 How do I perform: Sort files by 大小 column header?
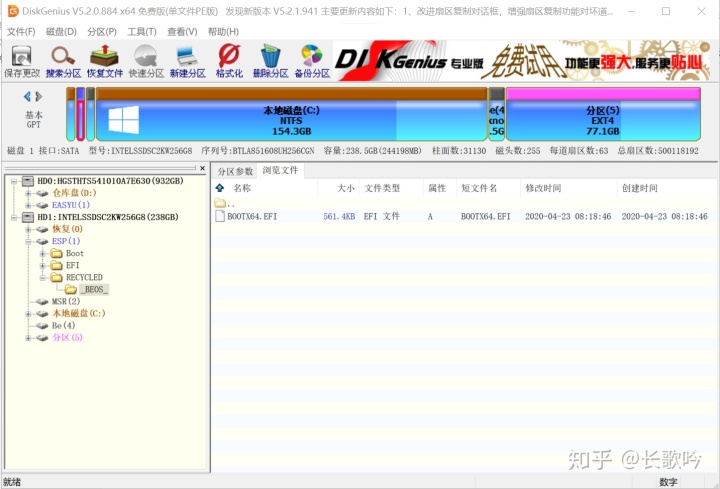(x=346, y=188)
